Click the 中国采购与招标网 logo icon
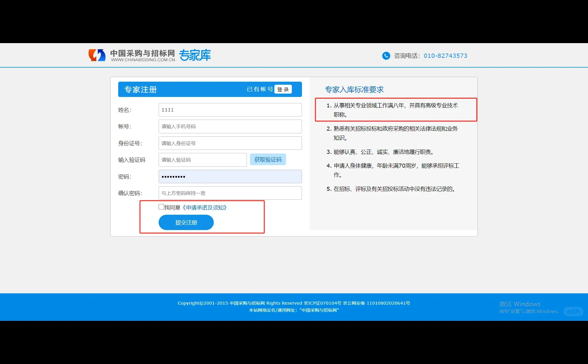 click(97, 55)
